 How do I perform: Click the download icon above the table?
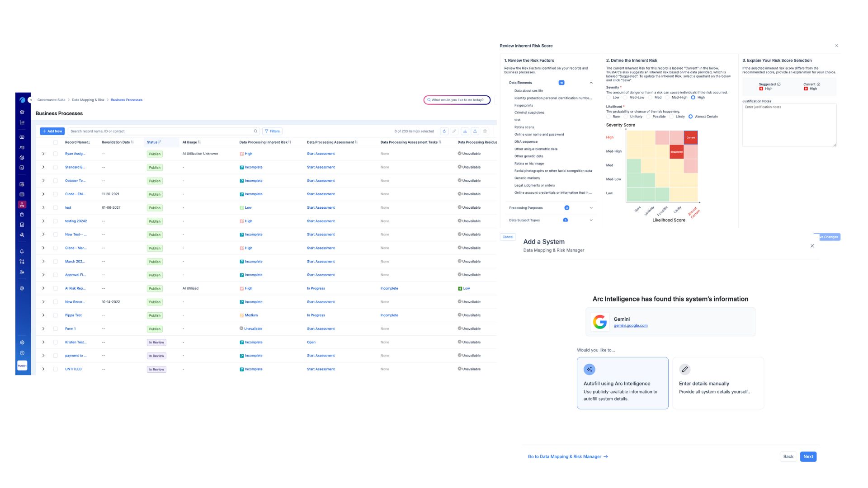click(x=465, y=131)
